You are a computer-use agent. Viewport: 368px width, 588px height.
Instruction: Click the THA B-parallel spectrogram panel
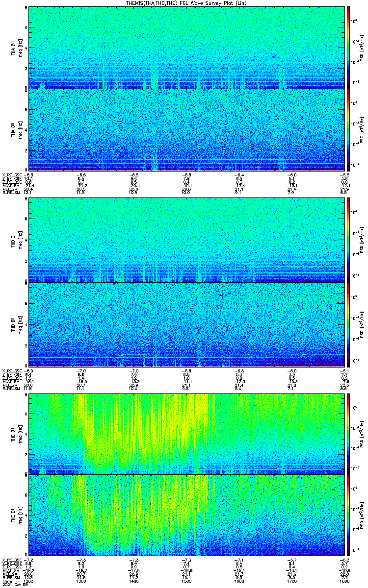click(187, 130)
